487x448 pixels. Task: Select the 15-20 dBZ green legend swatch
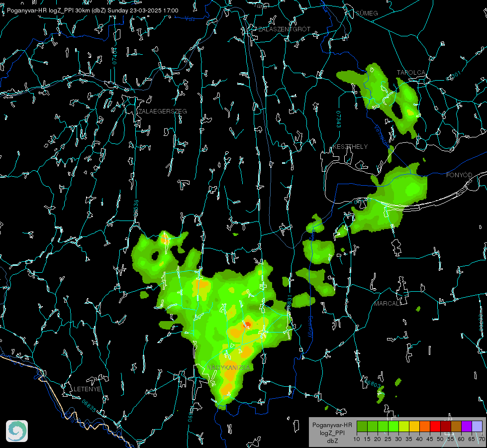pyautogui.click(x=373, y=426)
